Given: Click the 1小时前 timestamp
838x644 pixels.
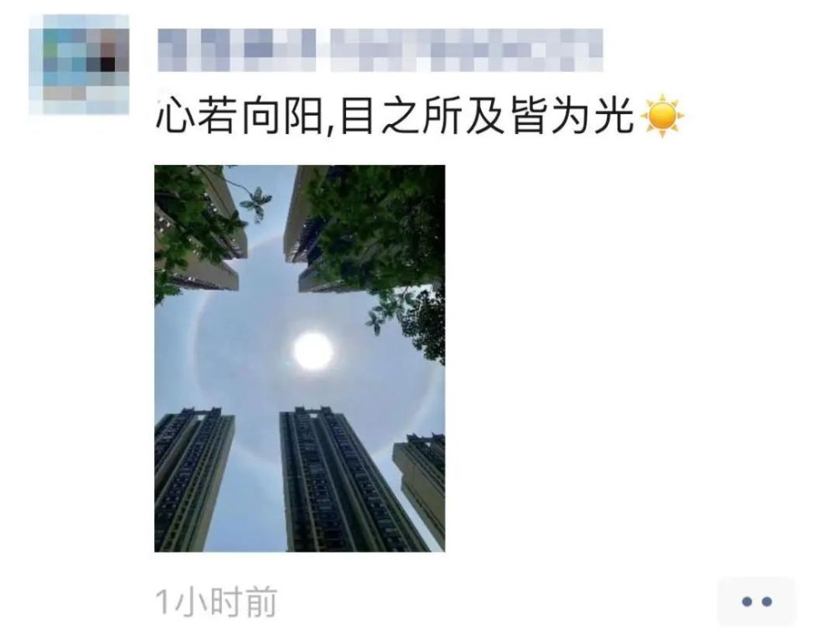Looking at the screenshot, I should (216, 602).
